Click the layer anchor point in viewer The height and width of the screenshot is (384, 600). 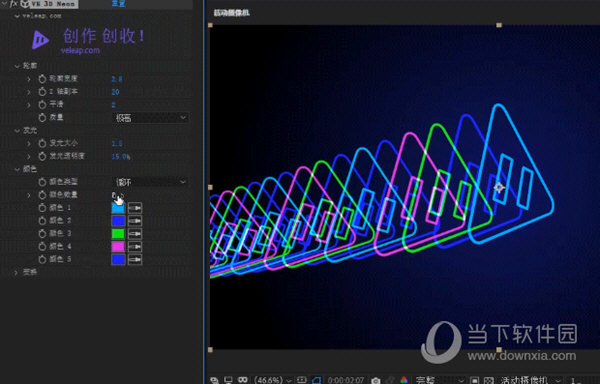tap(499, 187)
